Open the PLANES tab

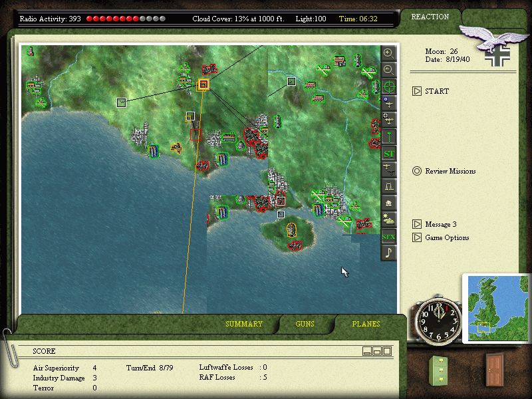point(366,324)
